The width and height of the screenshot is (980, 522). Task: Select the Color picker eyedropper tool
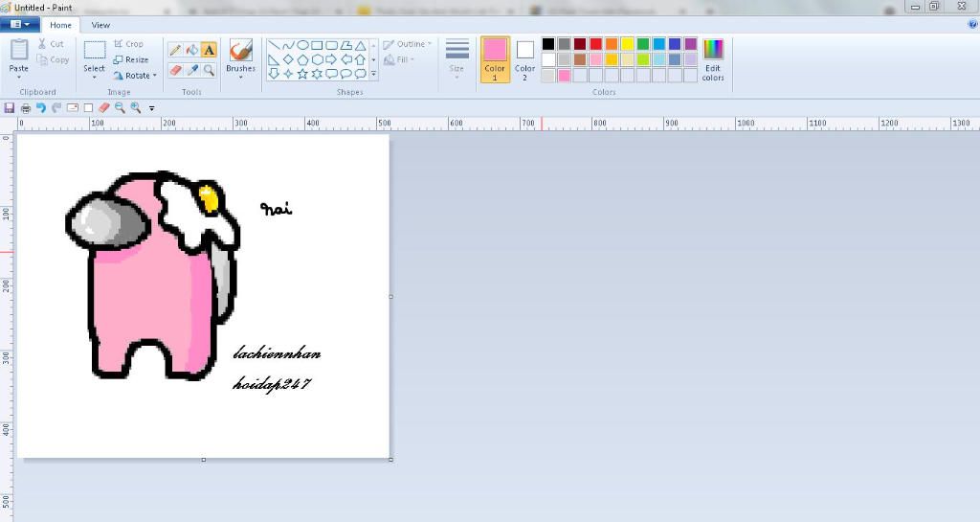192,70
